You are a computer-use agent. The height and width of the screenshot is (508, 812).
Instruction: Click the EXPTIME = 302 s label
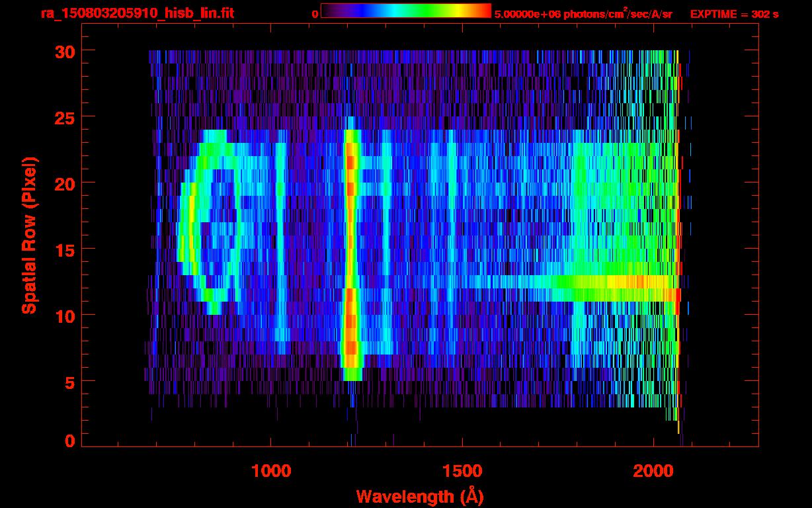click(734, 14)
